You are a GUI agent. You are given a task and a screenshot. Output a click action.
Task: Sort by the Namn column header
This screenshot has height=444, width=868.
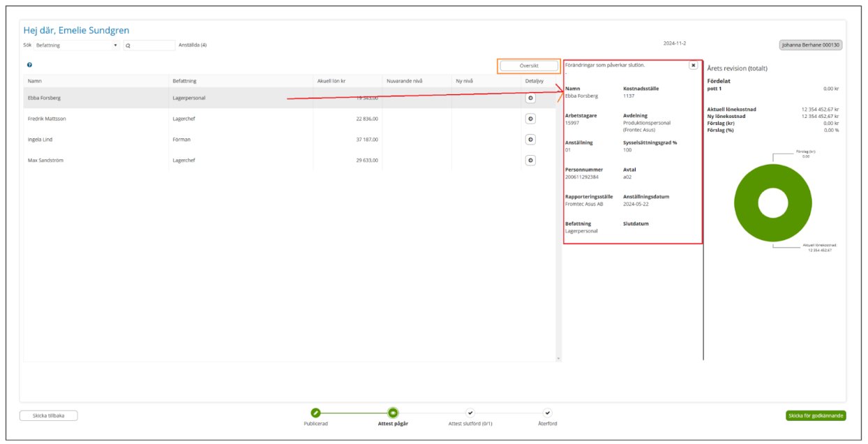[96, 81]
